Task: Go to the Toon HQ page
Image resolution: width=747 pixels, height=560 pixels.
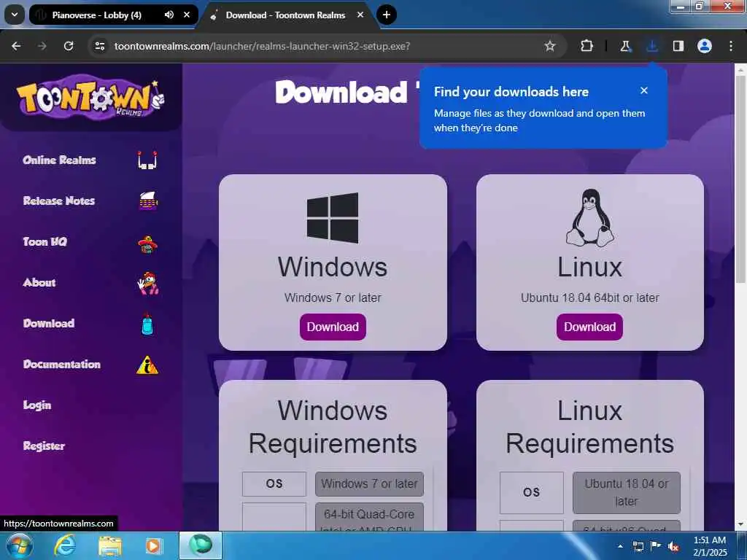Action: tap(44, 242)
